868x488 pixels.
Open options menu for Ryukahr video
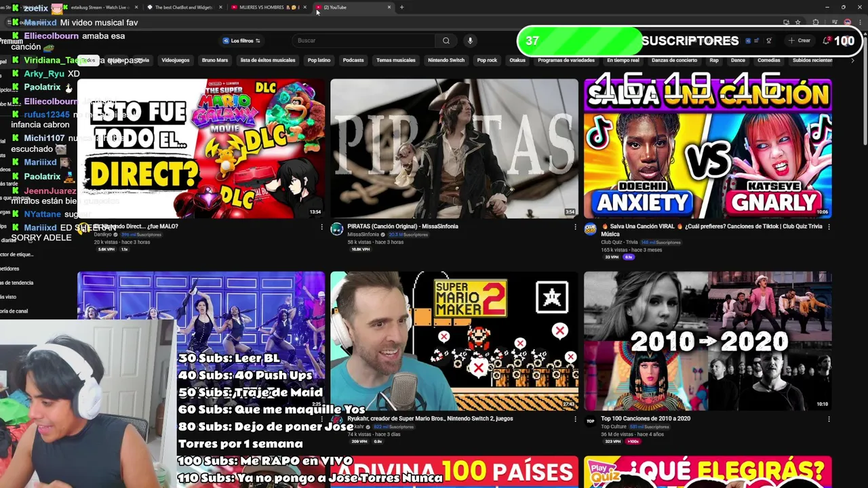point(575,420)
